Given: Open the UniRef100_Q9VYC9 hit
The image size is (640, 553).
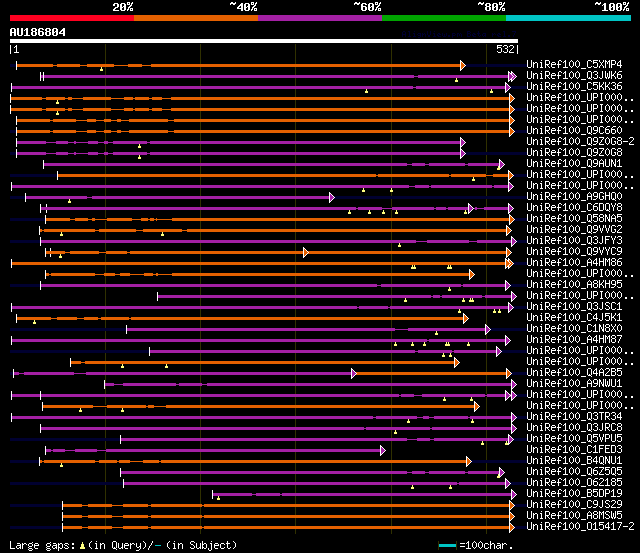Looking at the screenshot, I should 574,252.
